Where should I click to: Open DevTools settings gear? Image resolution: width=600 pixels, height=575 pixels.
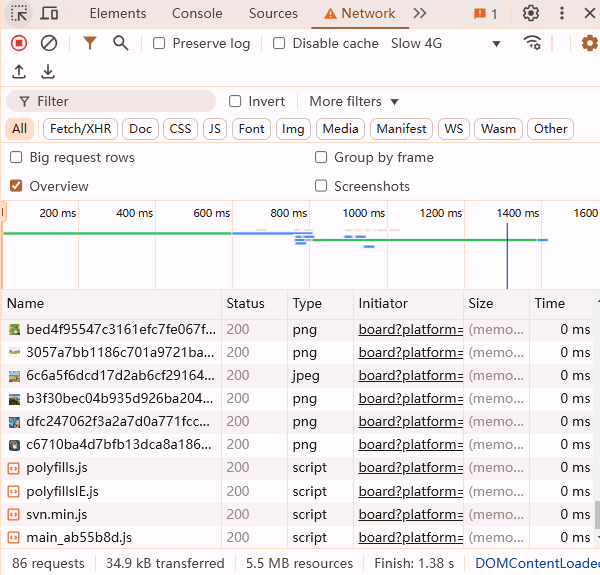(531, 13)
